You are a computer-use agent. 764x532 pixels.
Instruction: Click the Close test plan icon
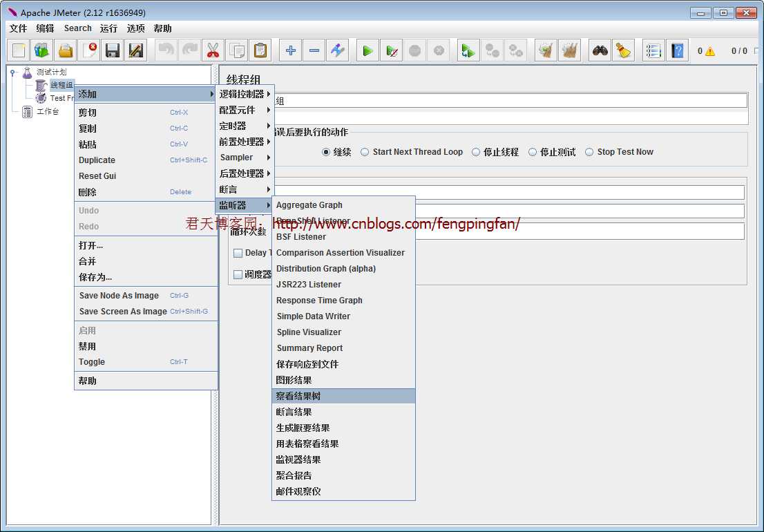point(88,50)
